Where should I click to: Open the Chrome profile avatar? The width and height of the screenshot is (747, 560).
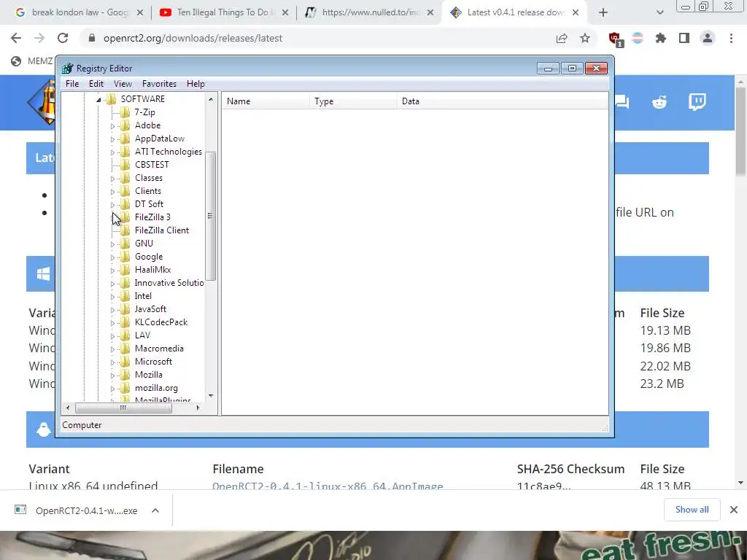click(x=708, y=38)
